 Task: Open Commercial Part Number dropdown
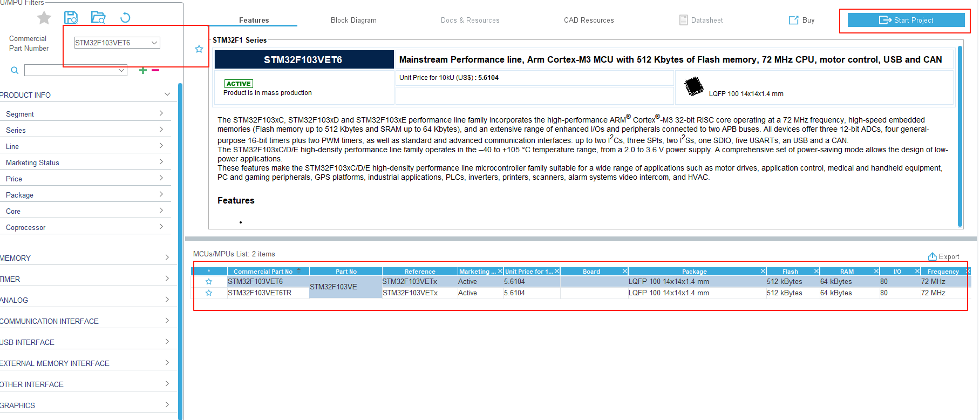(154, 43)
